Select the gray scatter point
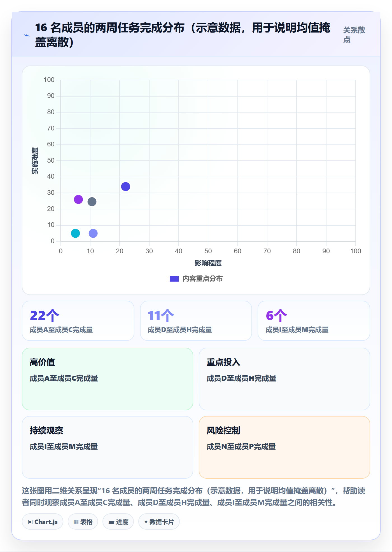Screen dimensions: 392x552 pos(92,202)
